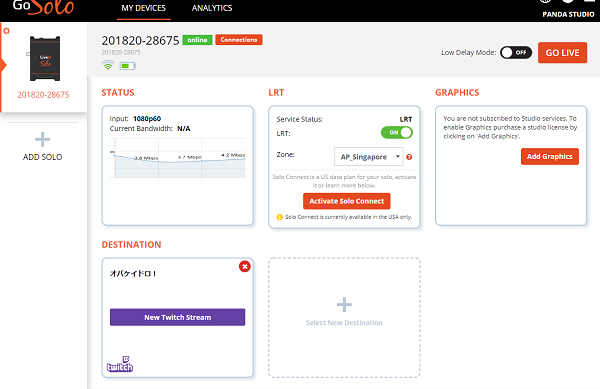Click PANDA STUDIO account name
Image resolution: width=600 pixels, height=389 pixels.
(x=568, y=15)
